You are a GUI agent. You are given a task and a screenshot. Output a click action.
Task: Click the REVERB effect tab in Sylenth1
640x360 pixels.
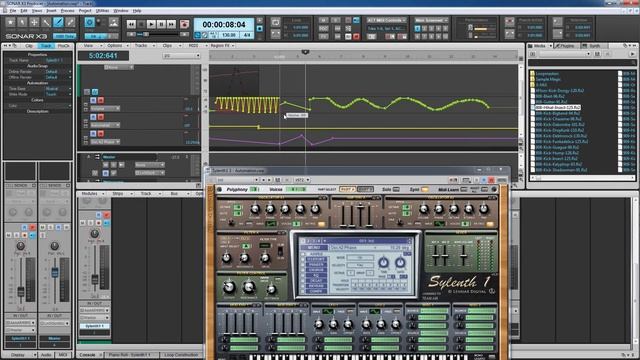coord(316,286)
